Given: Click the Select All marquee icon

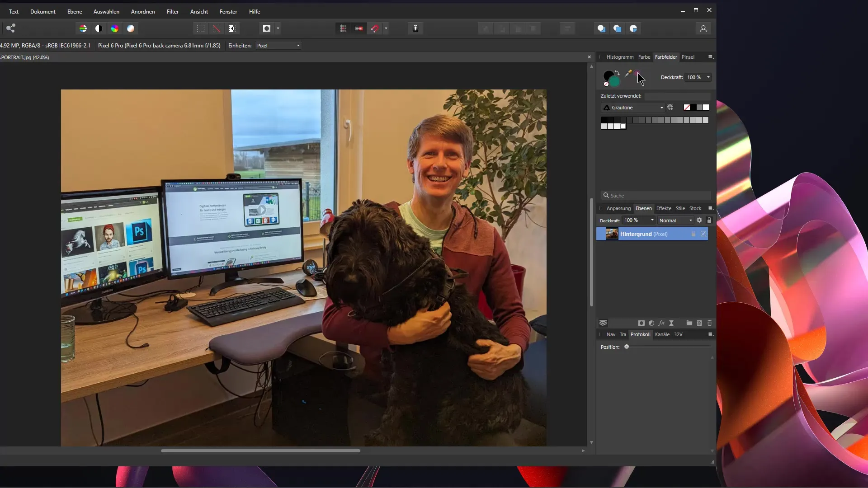Looking at the screenshot, I should (201, 28).
